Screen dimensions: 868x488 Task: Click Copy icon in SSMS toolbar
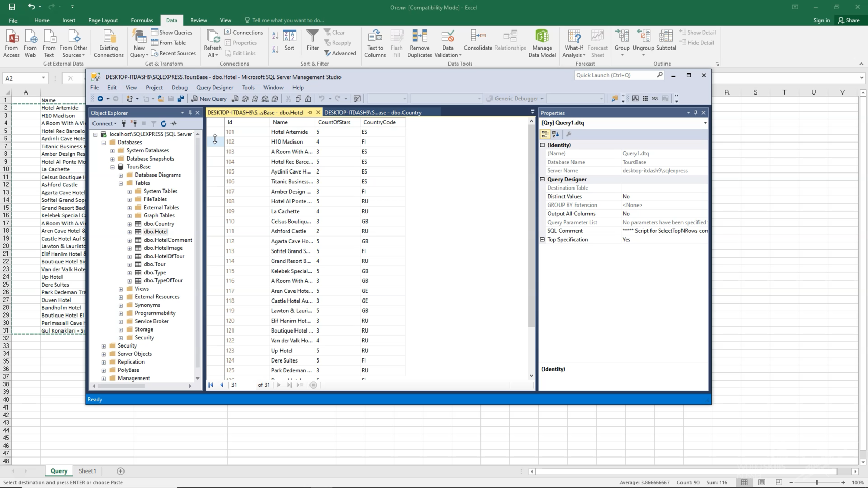[x=298, y=99]
